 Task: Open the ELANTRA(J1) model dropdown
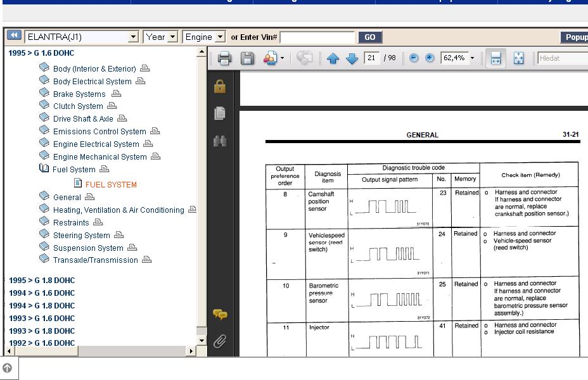[x=133, y=37]
